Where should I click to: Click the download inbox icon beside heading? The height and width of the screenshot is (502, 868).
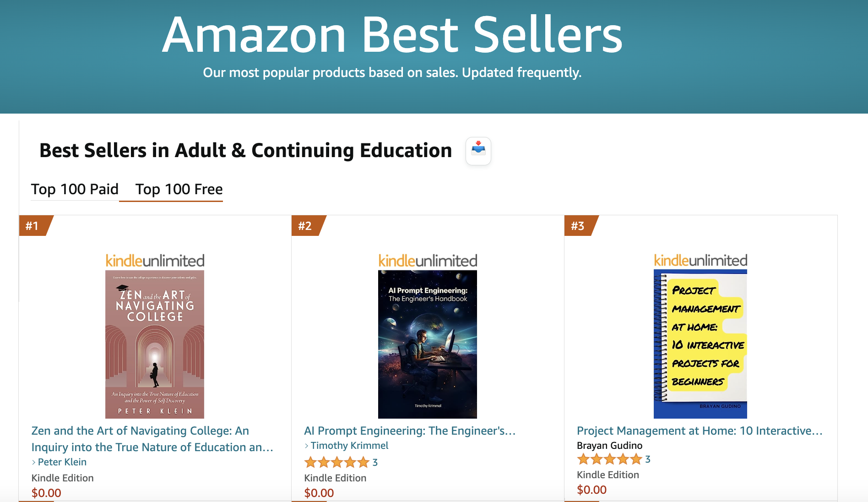coord(478,151)
